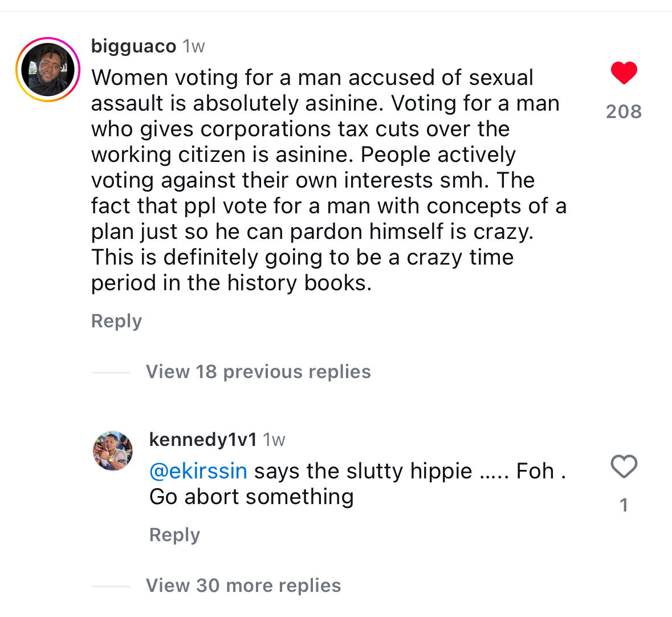672x617 pixels.
Task: Like kennedy1v1's reply with heart outline
Action: click(x=624, y=467)
